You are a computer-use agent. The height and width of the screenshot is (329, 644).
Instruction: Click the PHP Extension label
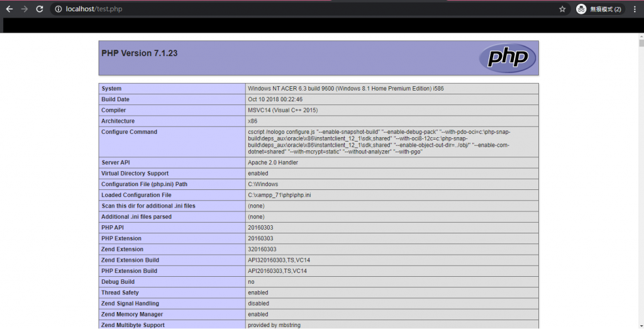(x=121, y=238)
